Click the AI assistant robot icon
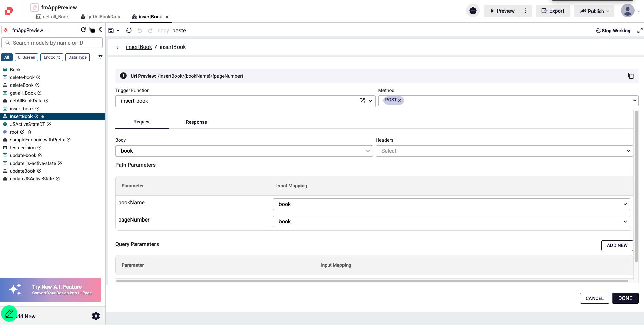Viewport: 644px width, 325px height. 473,11
